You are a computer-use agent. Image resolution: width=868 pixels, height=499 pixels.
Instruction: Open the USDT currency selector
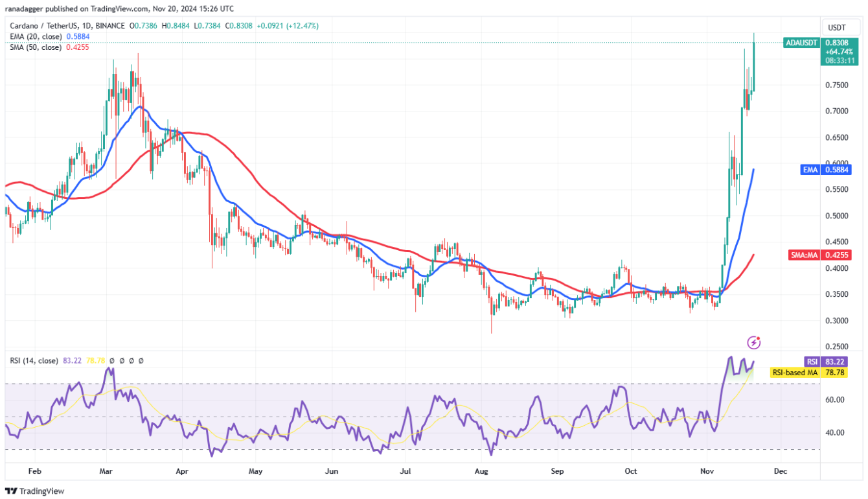[839, 27]
